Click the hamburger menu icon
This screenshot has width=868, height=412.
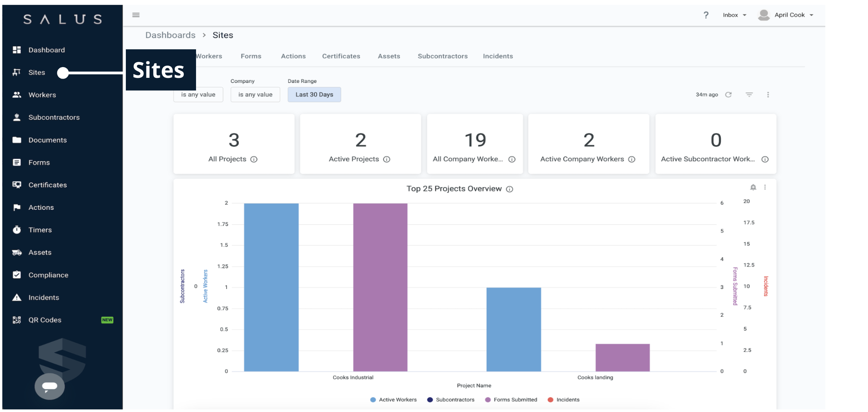pyautogui.click(x=136, y=15)
